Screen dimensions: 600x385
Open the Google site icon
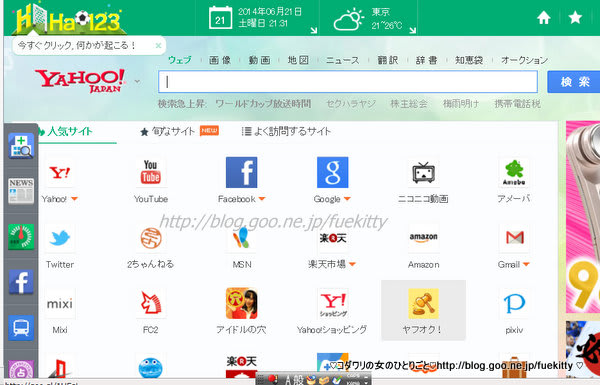click(333, 172)
